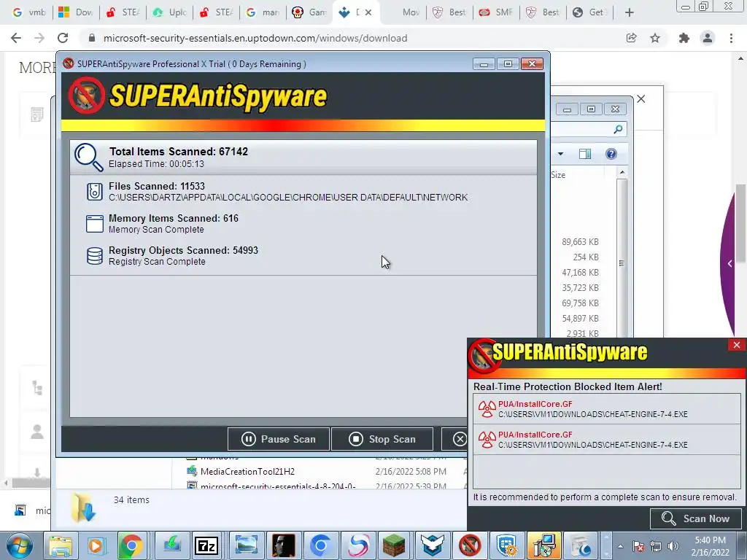Screen dimensions: 747x560
Task: Click the Action Center flag tray icon
Action: tap(638, 547)
